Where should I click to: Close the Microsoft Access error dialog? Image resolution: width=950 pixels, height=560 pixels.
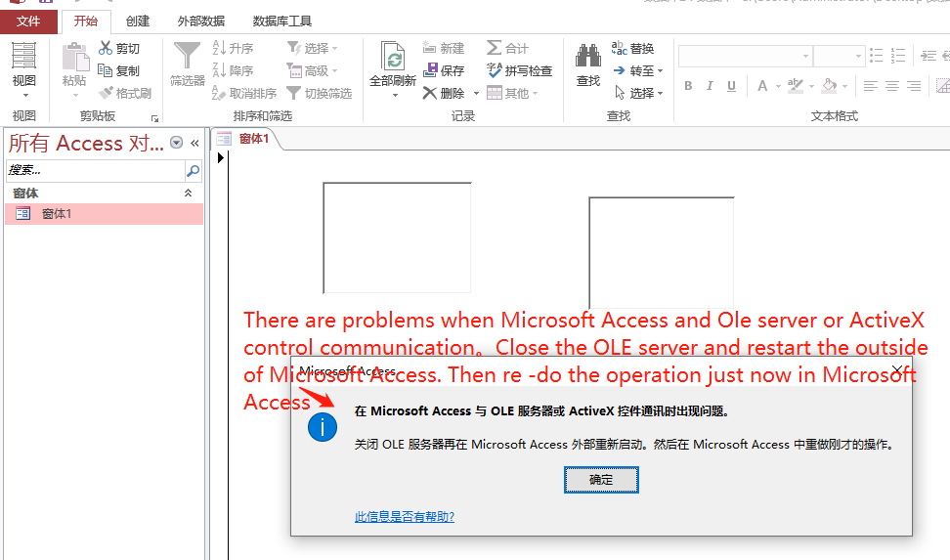tap(898, 370)
